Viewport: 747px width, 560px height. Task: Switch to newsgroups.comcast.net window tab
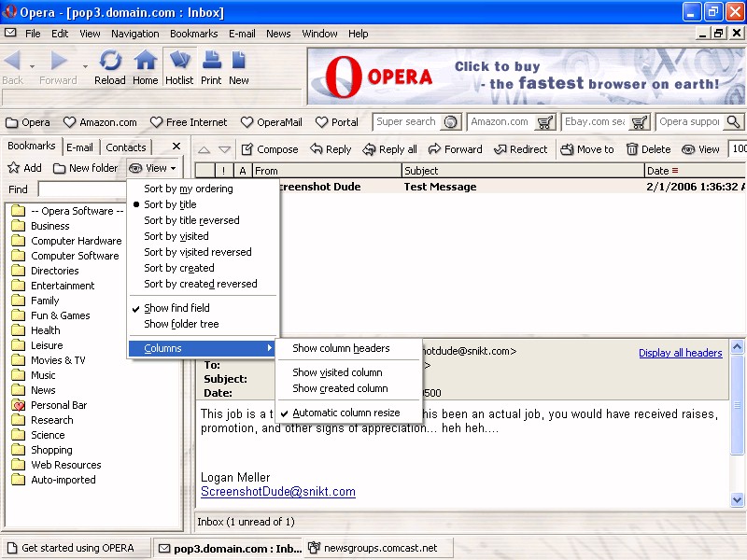tap(379, 548)
